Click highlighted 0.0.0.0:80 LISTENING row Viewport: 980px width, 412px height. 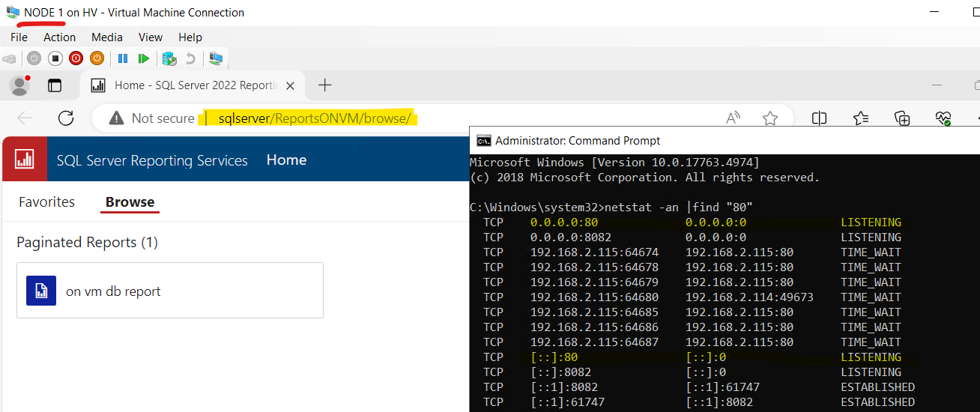pos(692,222)
